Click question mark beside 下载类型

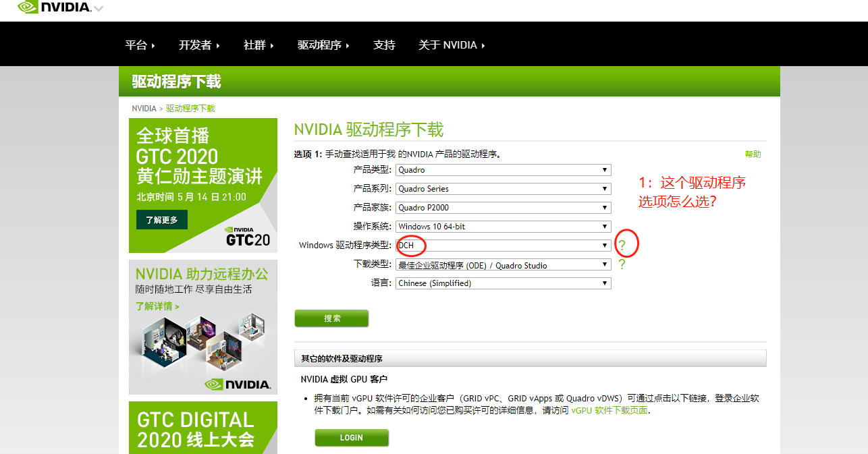click(622, 264)
